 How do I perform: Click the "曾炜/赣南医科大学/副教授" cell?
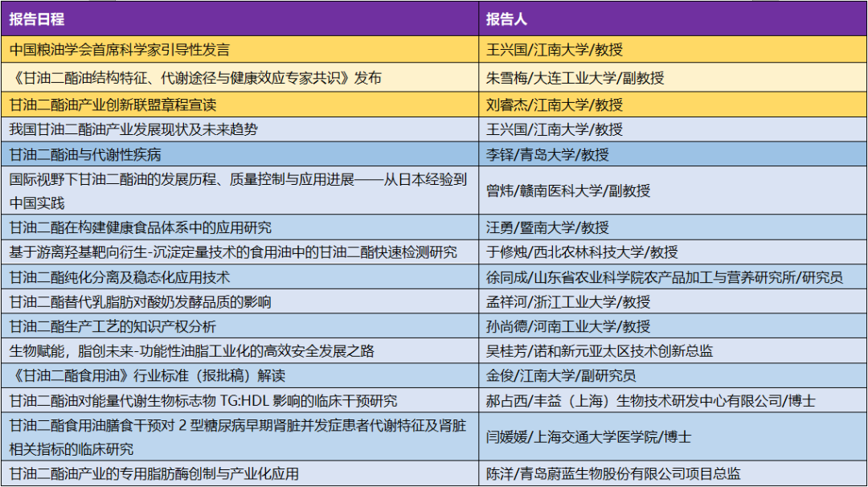[x=673, y=190]
